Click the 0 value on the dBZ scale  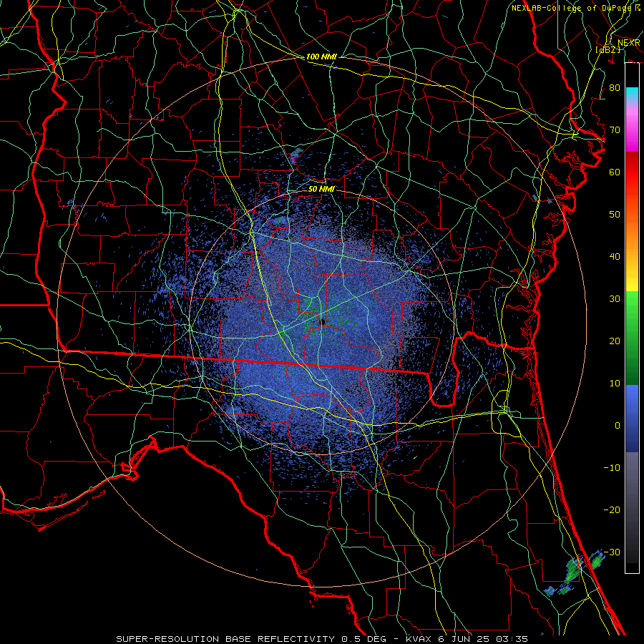coord(618,426)
